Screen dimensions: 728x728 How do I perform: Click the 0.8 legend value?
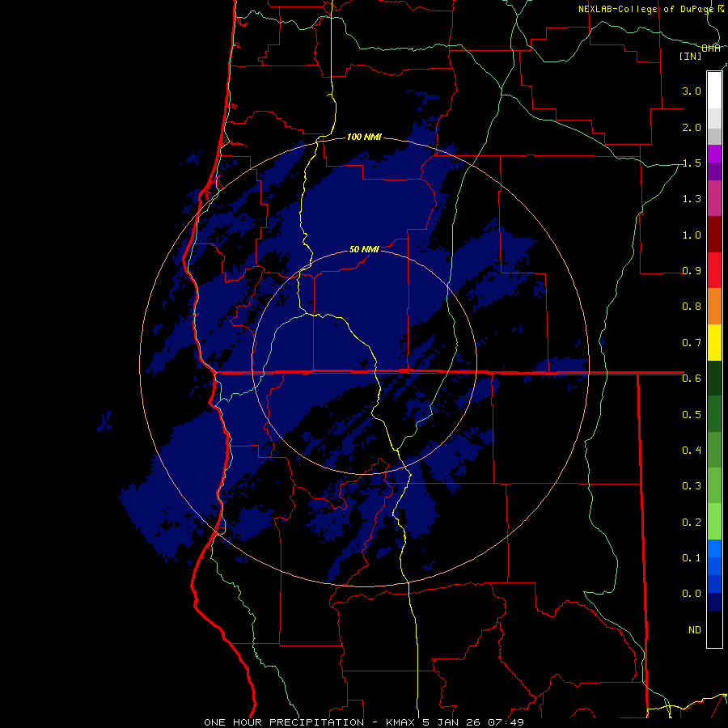pos(692,307)
